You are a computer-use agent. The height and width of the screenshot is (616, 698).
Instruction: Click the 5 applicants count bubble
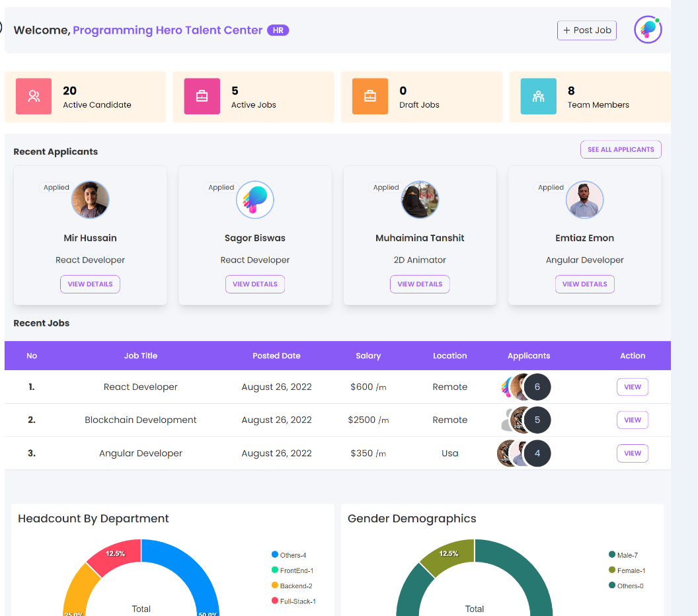point(537,420)
